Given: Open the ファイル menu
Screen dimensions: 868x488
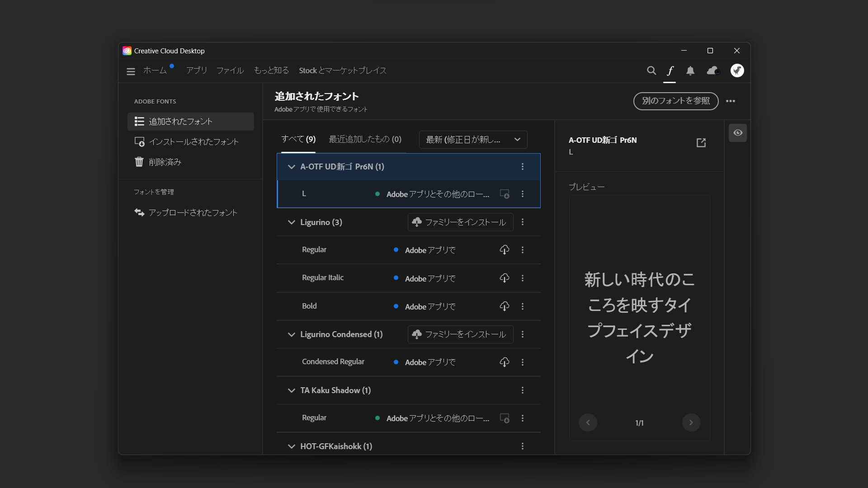Looking at the screenshot, I should click(230, 70).
